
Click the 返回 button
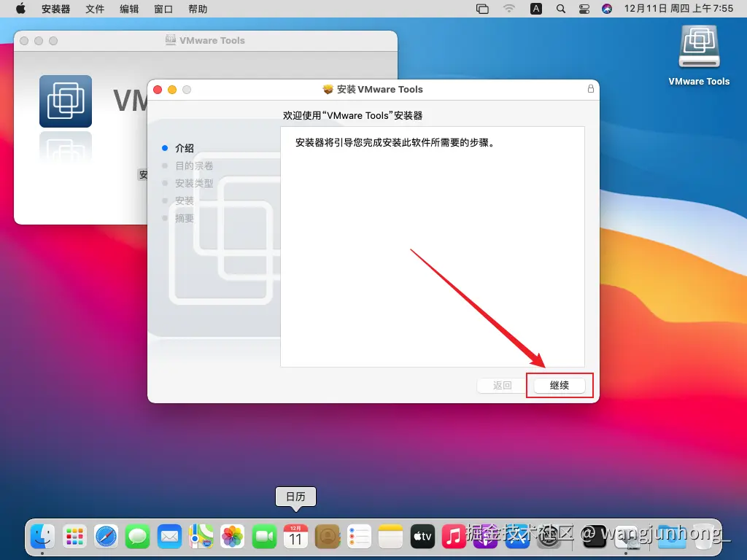pyautogui.click(x=501, y=385)
